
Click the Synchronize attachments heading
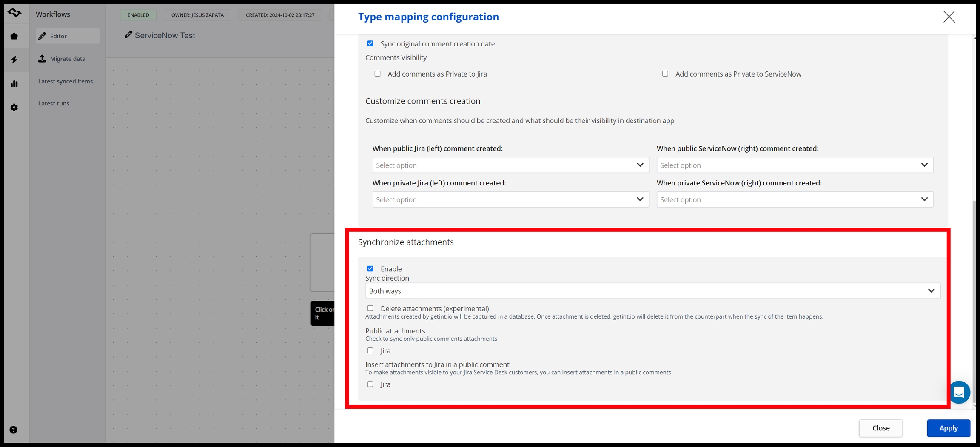(406, 242)
